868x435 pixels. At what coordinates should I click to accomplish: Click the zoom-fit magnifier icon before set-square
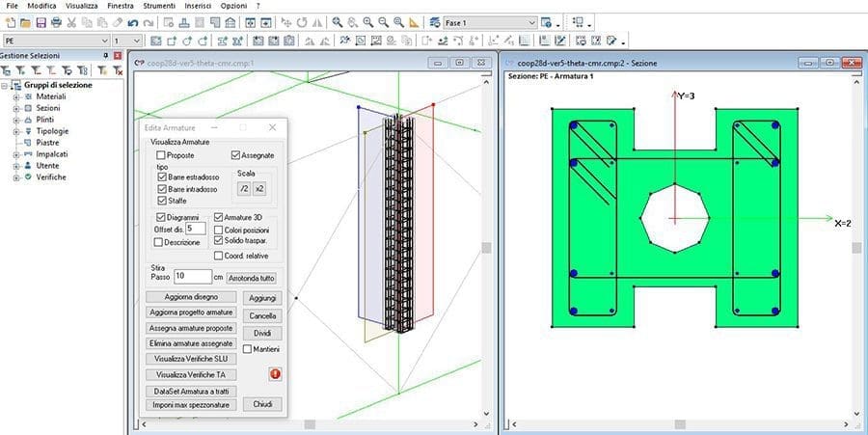(398, 23)
